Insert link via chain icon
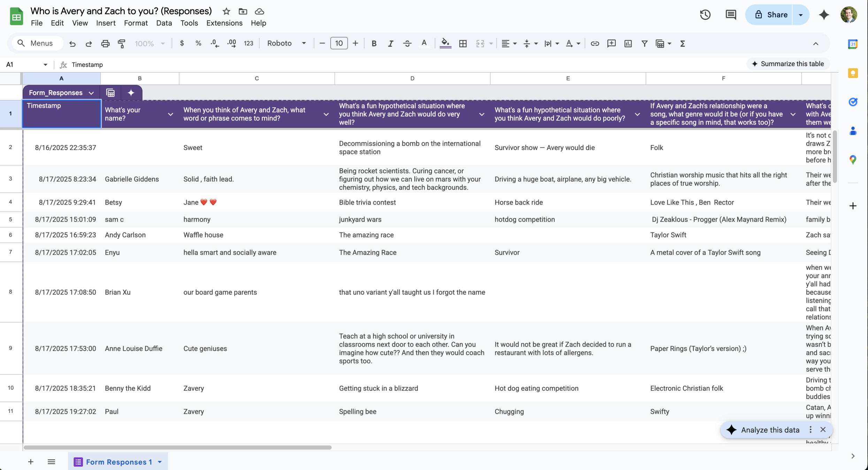Screen dimensions: 868x470 tap(595, 44)
